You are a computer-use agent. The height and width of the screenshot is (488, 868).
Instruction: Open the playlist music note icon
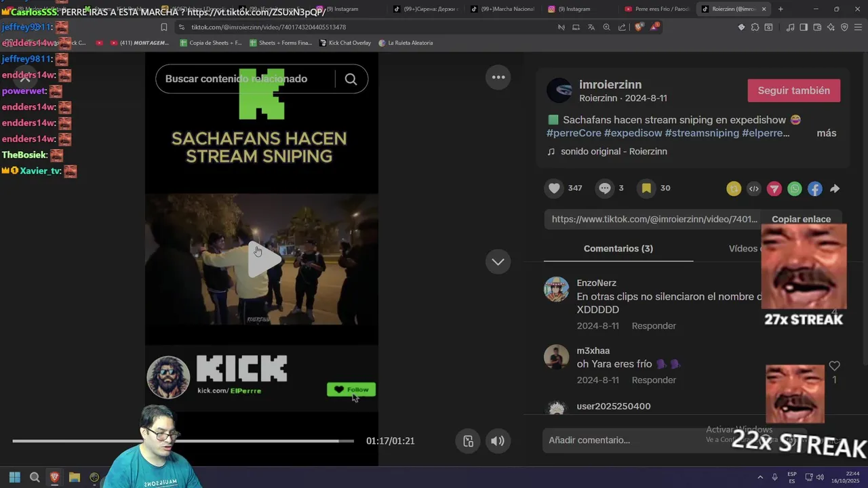point(790,27)
